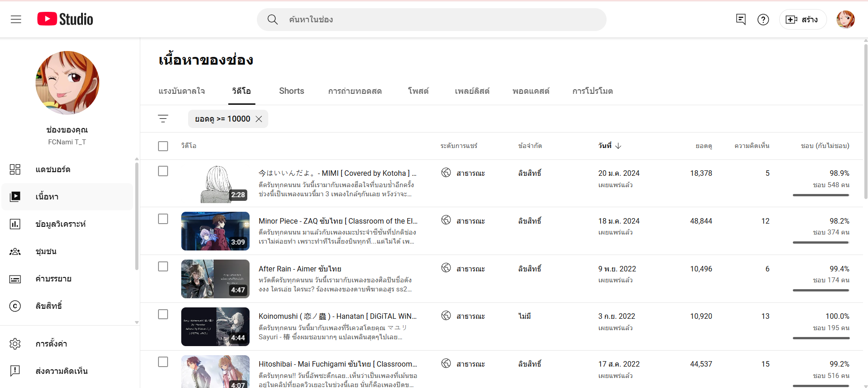Check the Minor Piece - ZAQ video
868x388 pixels.
click(x=163, y=219)
